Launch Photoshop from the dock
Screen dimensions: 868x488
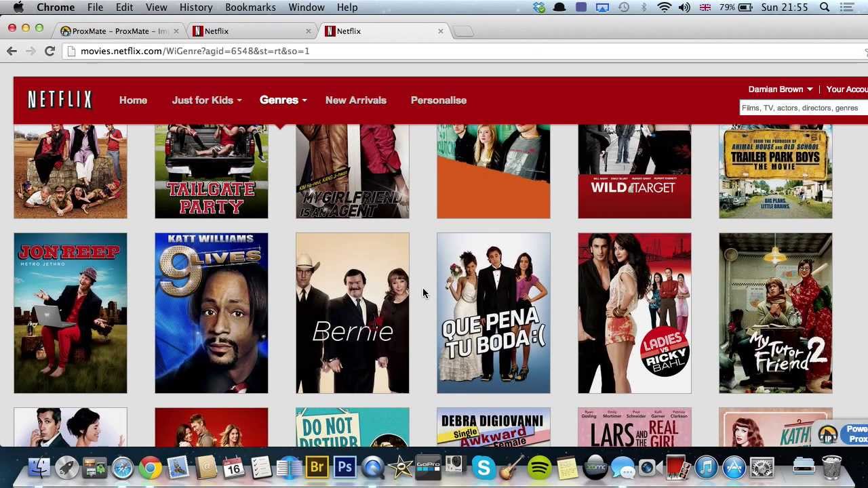click(x=345, y=467)
